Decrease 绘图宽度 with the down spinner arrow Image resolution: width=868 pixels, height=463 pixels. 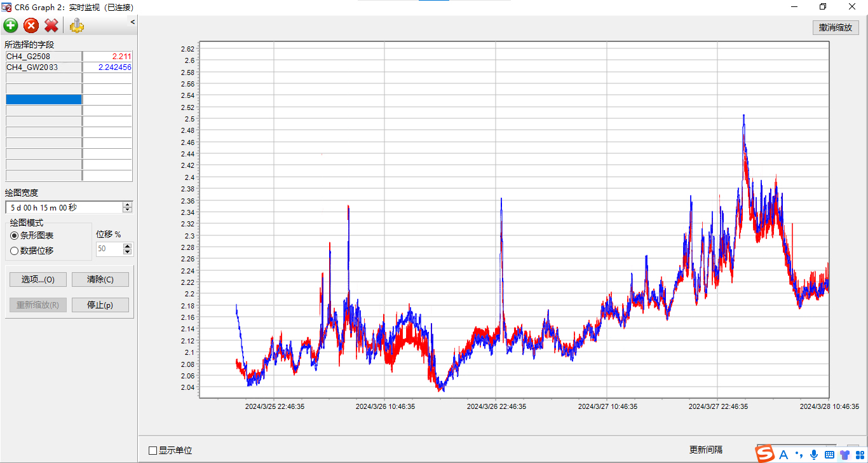pyautogui.click(x=128, y=210)
